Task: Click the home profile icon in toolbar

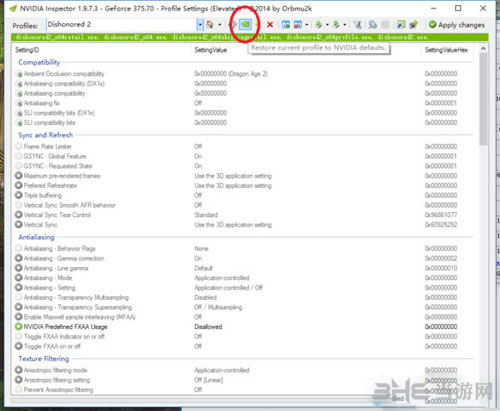Action: tap(210, 25)
